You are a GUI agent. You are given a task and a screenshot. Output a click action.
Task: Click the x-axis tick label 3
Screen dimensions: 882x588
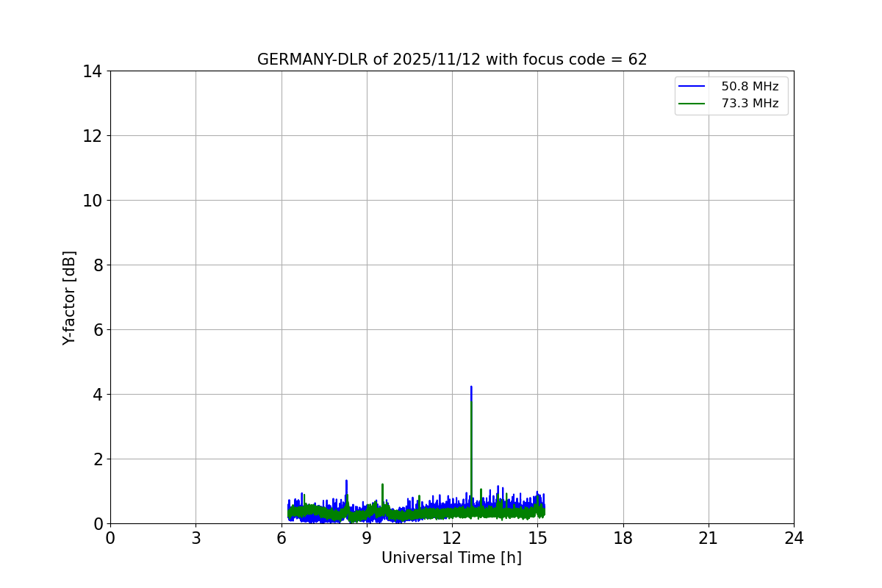tap(196, 538)
